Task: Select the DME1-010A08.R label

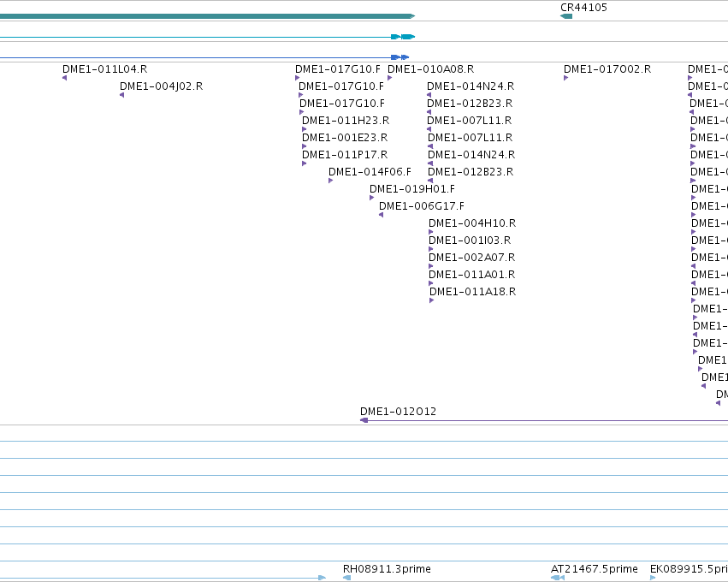Action: 431,69
